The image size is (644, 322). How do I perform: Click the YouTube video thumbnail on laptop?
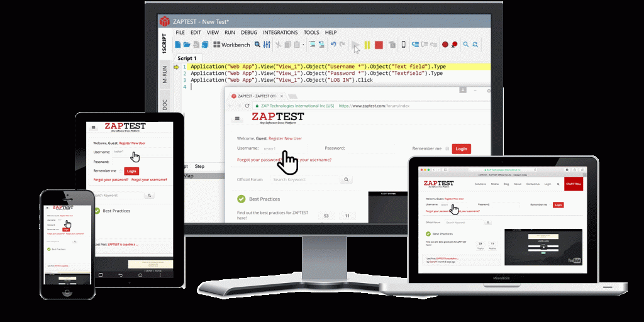[x=543, y=247]
